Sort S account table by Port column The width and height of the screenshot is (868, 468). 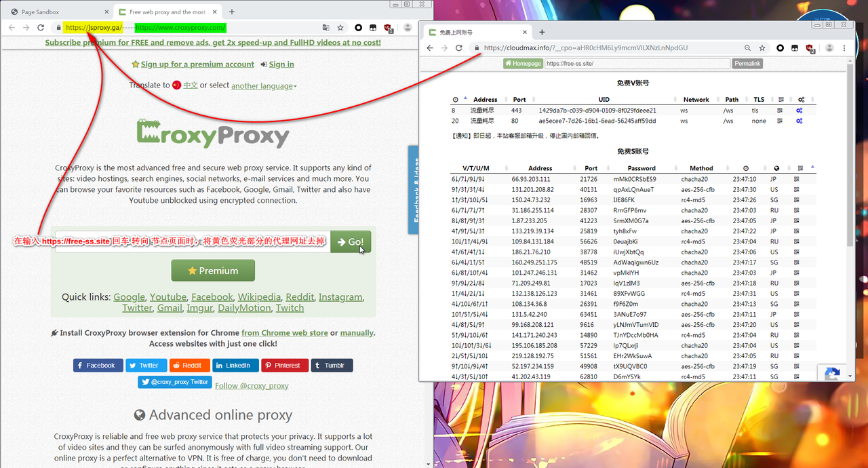point(591,168)
